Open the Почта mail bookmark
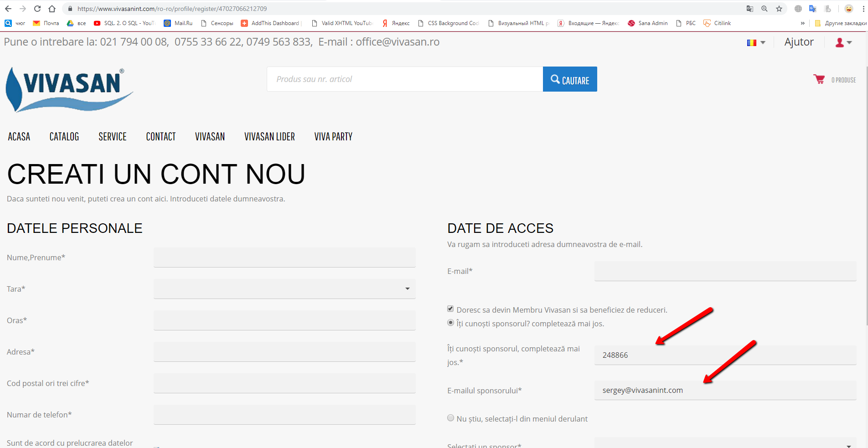The image size is (868, 448). point(46,23)
